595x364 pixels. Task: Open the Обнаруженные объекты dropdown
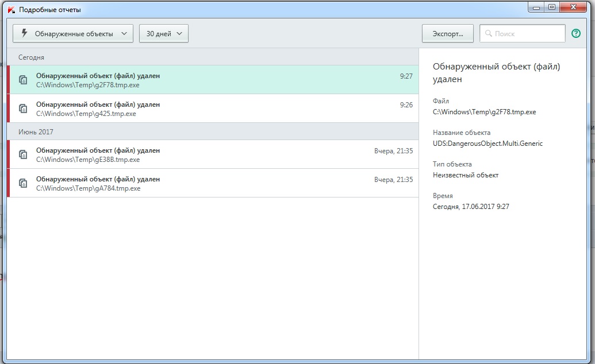(x=73, y=34)
